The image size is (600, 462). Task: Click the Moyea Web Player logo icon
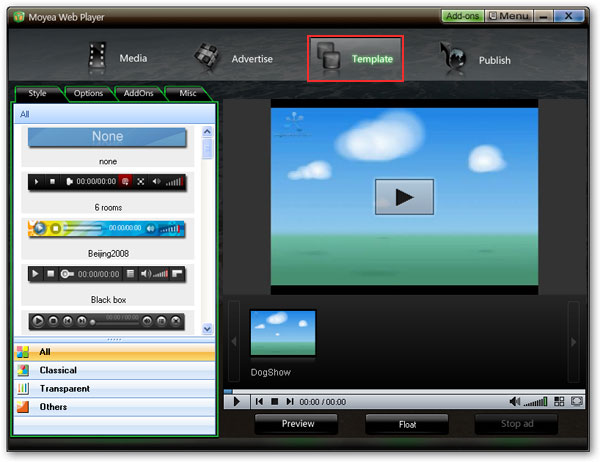coord(19,16)
